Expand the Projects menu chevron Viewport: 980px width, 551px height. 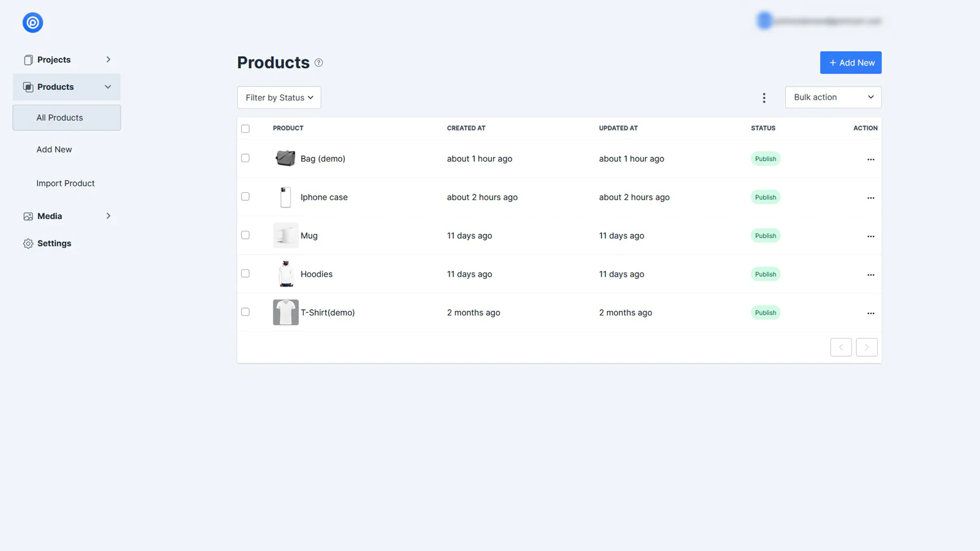(x=108, y=59)
